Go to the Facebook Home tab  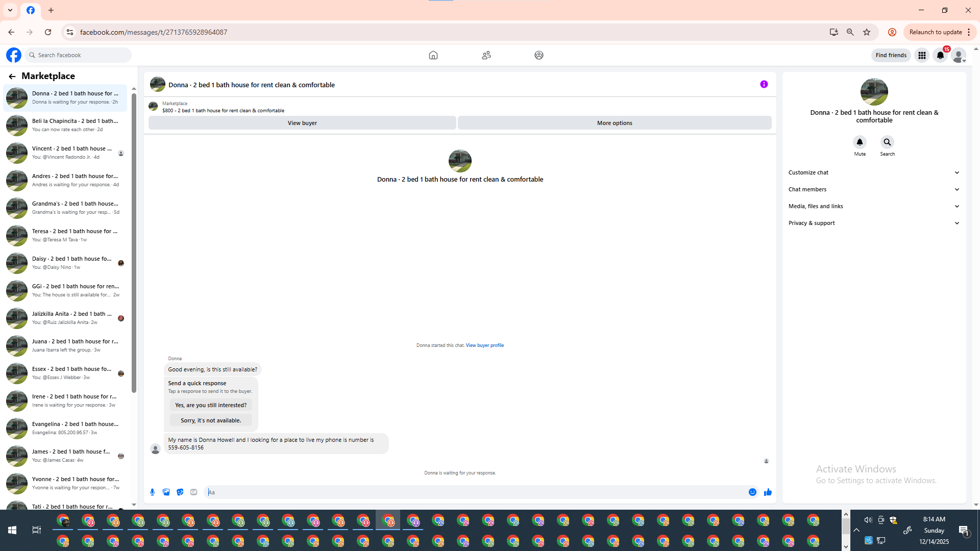[433, 55]
